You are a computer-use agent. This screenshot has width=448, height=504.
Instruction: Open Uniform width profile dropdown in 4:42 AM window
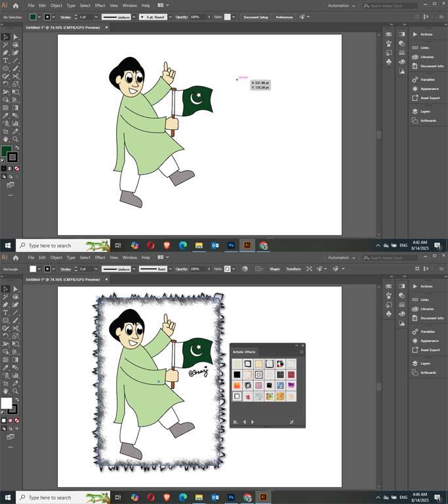pyautogui.click(x=134, y=16)
